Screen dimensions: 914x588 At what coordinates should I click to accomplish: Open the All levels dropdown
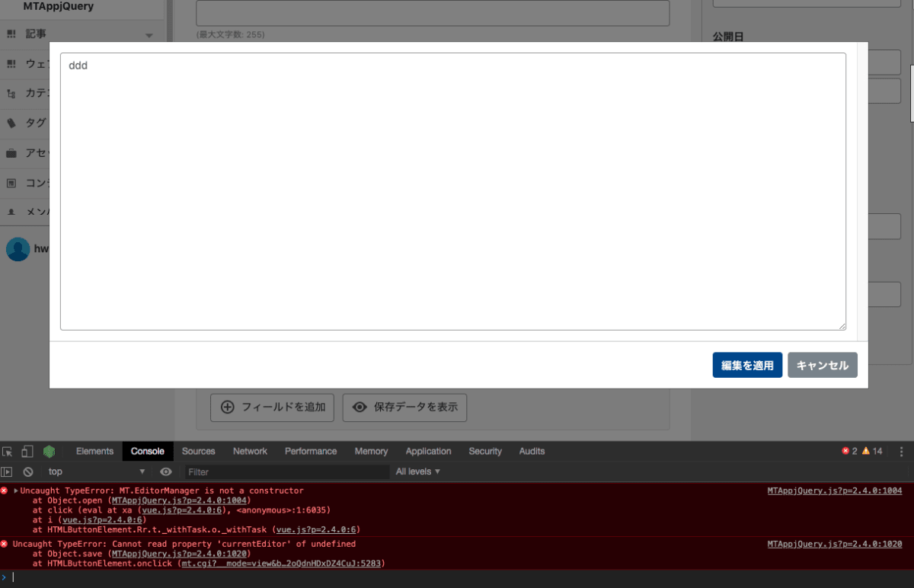418,471
